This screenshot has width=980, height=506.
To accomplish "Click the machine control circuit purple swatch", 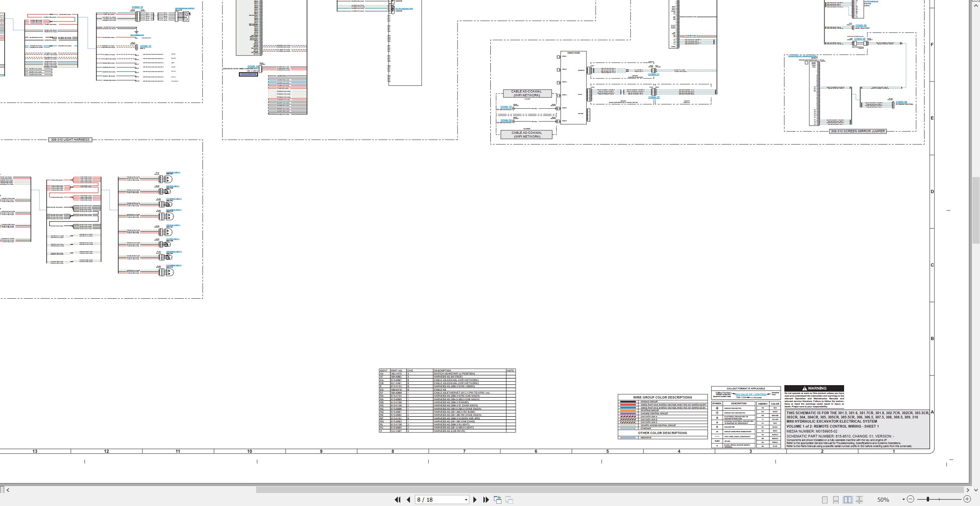I will coord(628,413).
